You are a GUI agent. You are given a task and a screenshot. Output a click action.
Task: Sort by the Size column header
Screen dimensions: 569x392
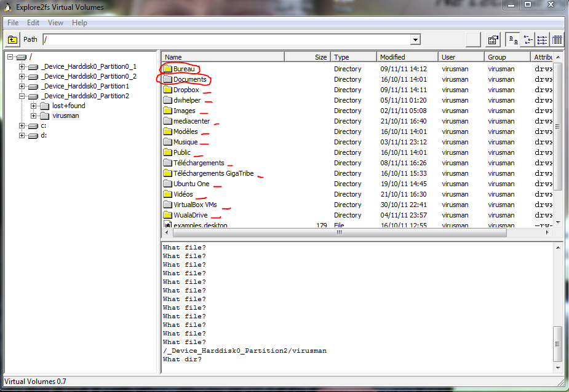click(308, 57)
